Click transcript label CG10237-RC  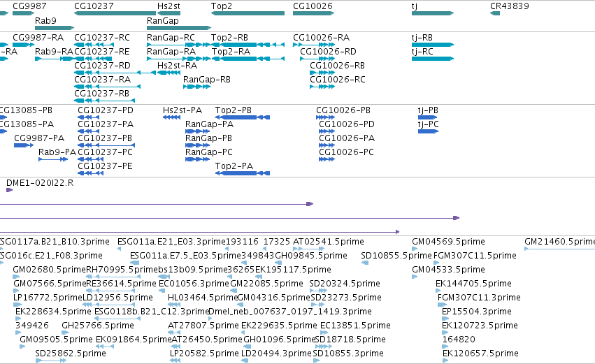pos(102,38)
